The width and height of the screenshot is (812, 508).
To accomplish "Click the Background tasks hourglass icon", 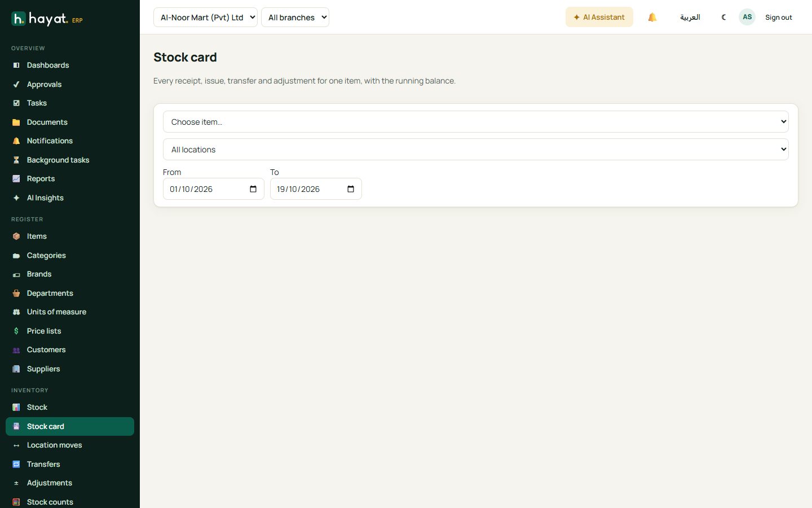I will pos(16,160).
